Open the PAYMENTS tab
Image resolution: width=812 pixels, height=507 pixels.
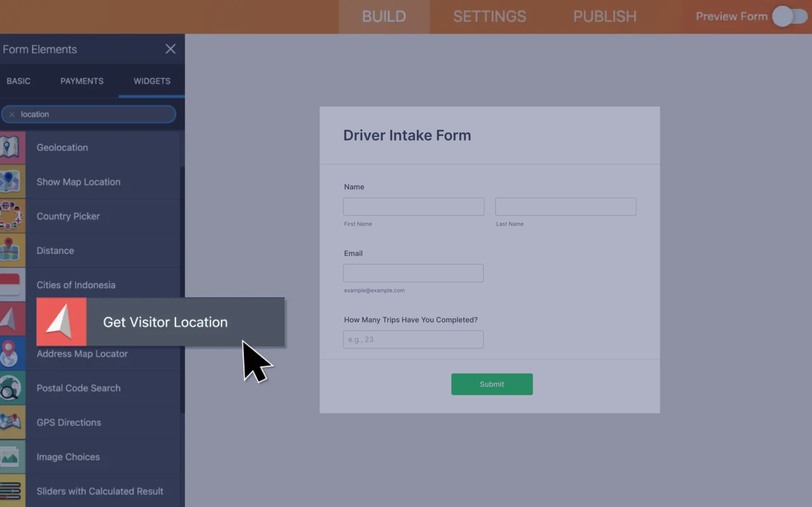click(x=82, y=81)
